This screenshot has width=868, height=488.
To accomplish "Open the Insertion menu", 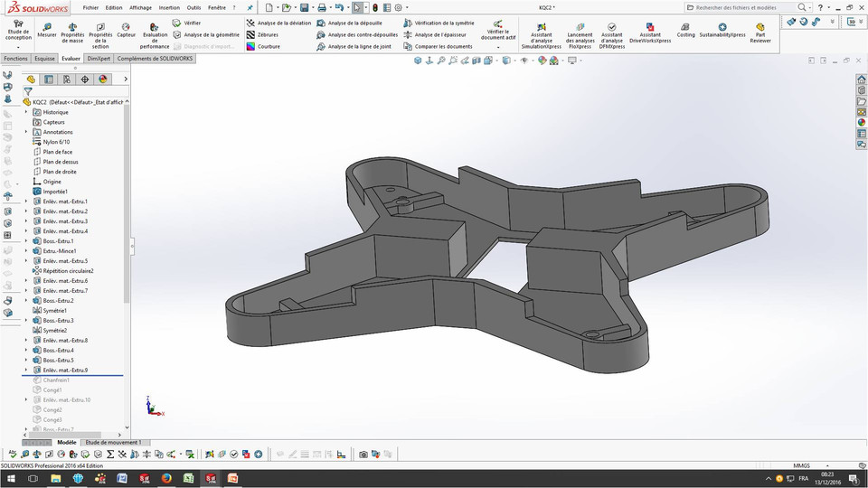I will (169, 7).
